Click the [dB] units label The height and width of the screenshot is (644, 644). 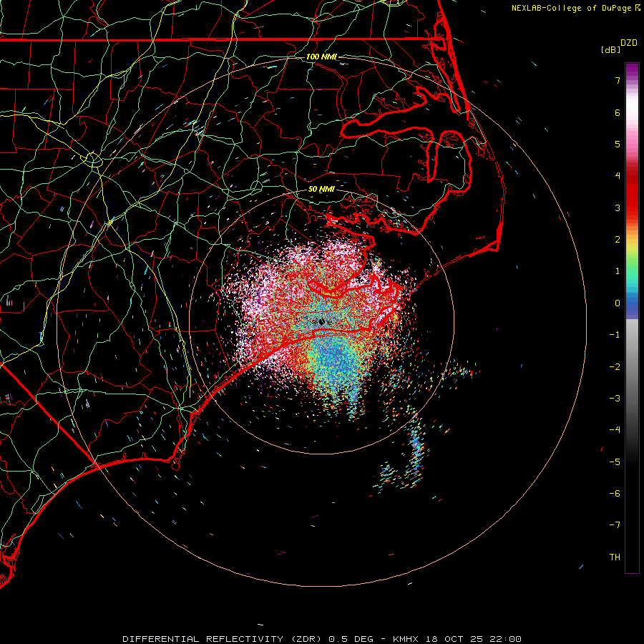pyautogui.click(x=610, y=49)
